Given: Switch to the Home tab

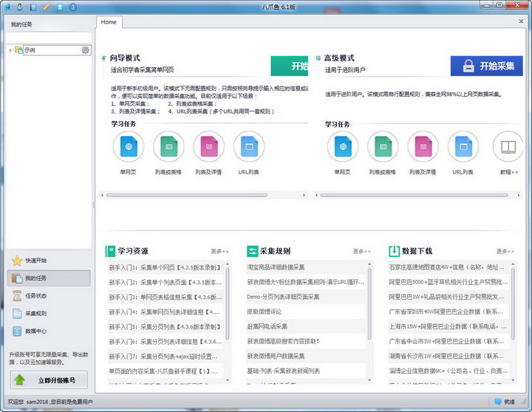Looking at the screenshot, I should [109, 22].
